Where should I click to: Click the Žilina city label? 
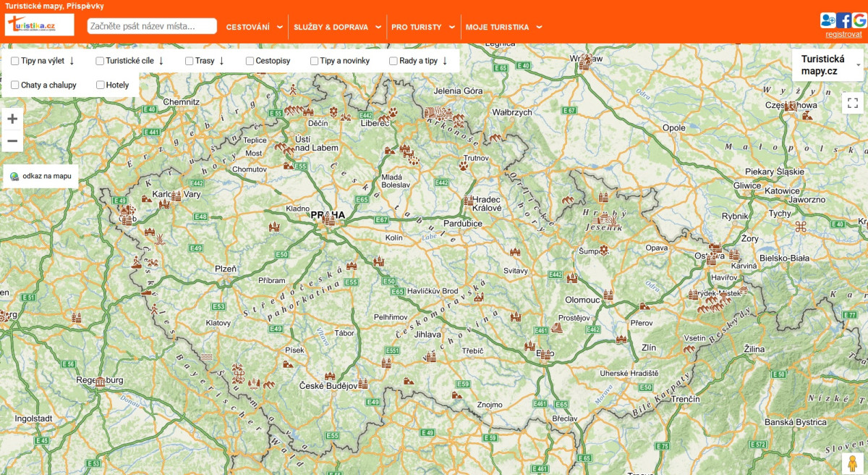753,349
